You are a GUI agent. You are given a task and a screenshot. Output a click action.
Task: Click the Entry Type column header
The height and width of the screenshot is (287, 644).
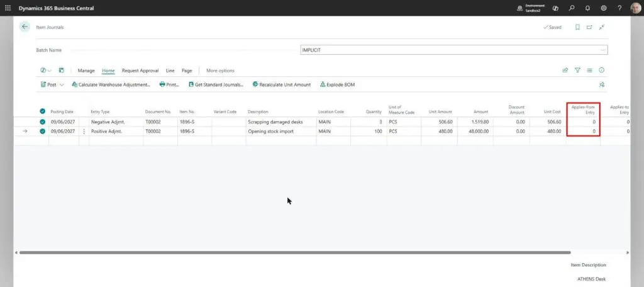tap(100, 112)
